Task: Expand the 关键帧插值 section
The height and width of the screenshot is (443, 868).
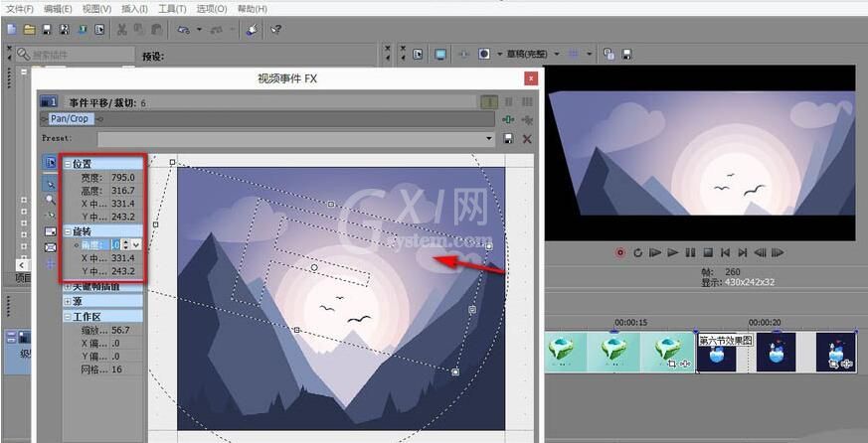Action: tap(68, 287)
